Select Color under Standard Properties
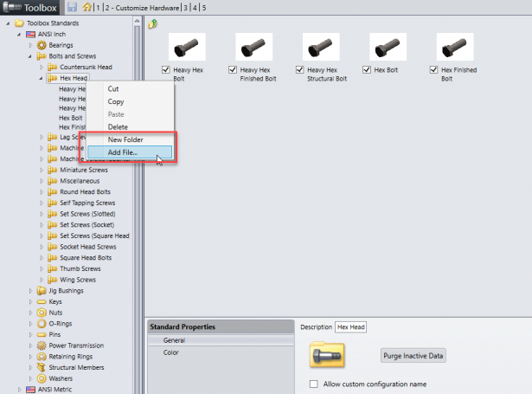 click(x=221, y=352)
